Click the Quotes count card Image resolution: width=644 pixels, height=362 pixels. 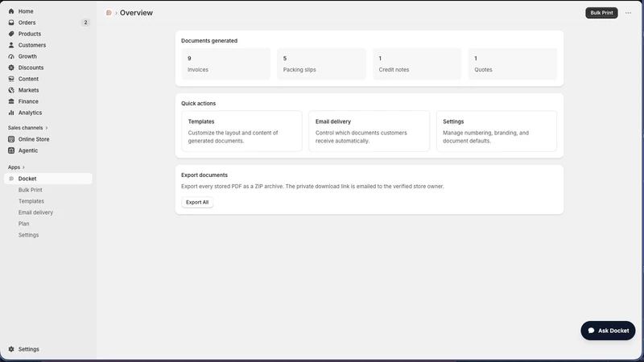[x=513, y=64]
